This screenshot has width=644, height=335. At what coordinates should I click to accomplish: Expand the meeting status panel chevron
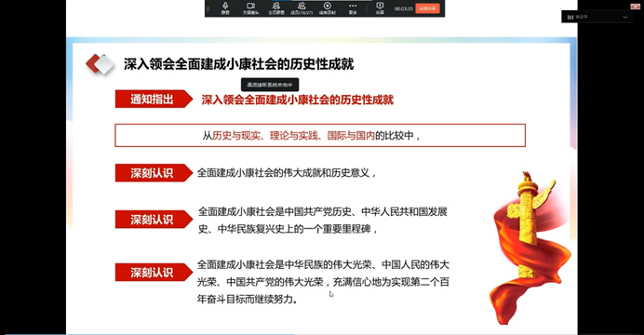(625, 17)
